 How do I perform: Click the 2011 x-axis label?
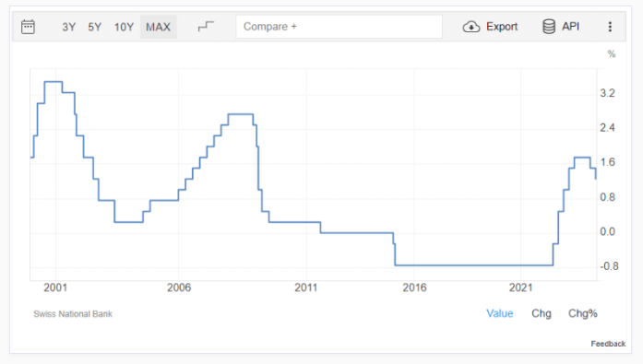tap(306, 288)
